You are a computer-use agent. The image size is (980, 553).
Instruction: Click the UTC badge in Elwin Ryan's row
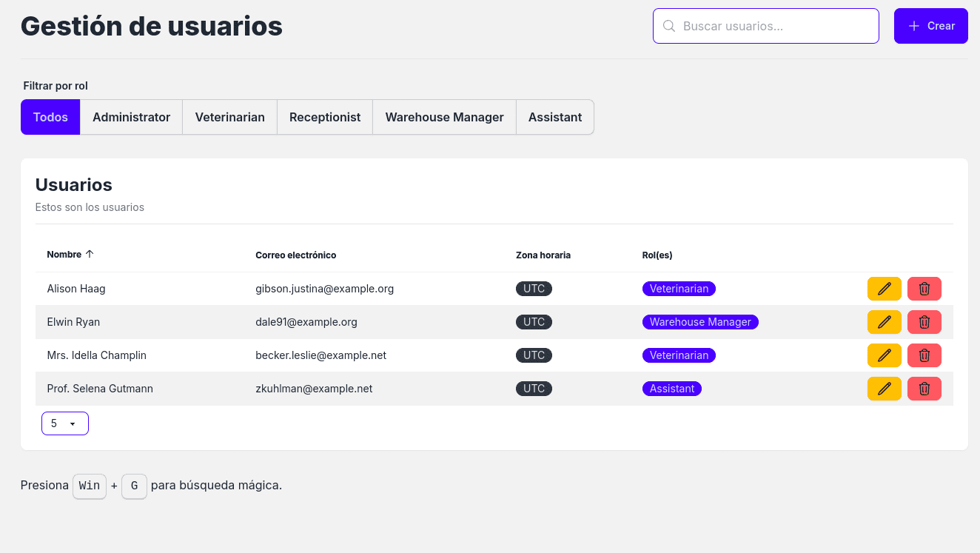[534, 322]
